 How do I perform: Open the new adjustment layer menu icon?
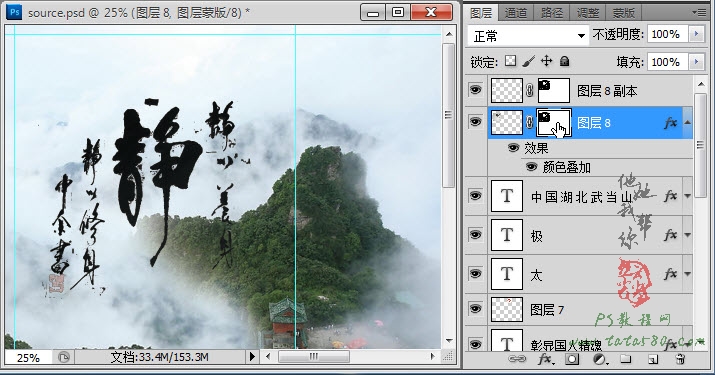(x=600, y=359)
